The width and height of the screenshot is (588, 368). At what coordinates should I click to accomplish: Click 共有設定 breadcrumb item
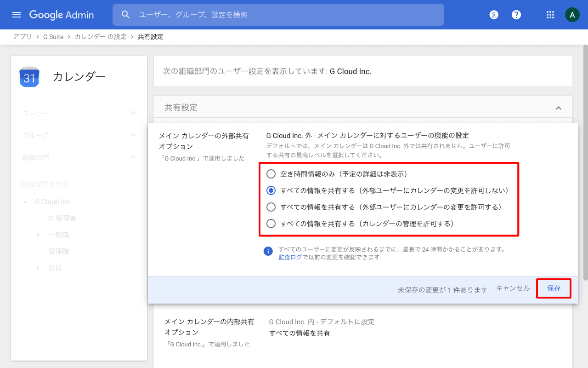pos(151,37)
